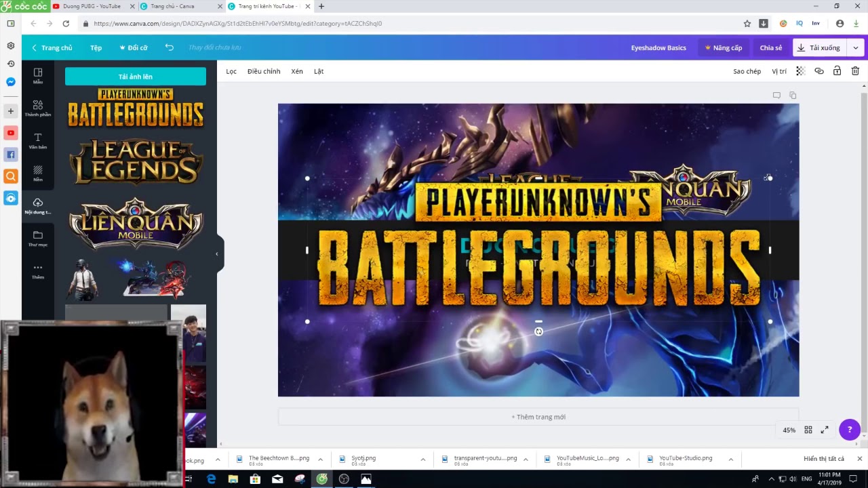
Task: Toggle the browser side panel icon
Action: tap(11, 23)
